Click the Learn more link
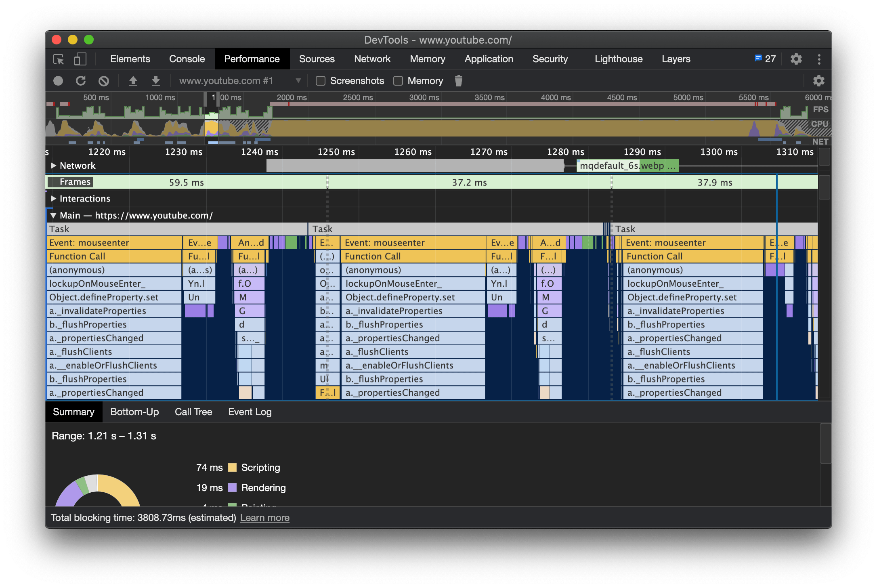This screenshot has width=877, height=588. click(264, 518)
